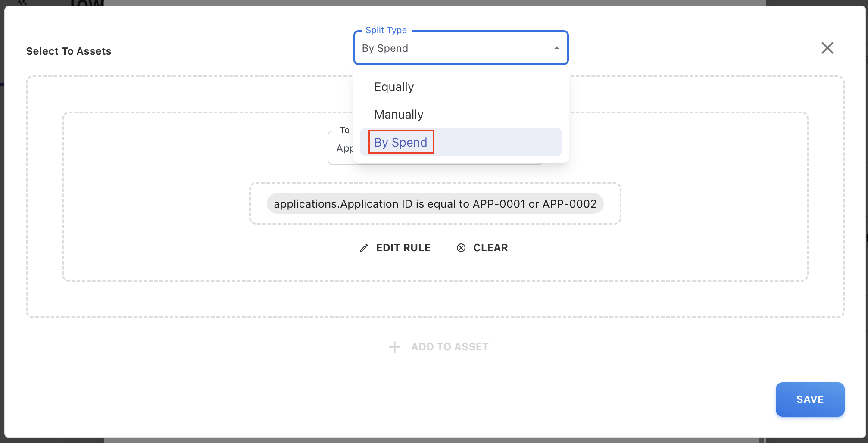
Task: Click the Split Type floating label
Action: tap(386, 30)
